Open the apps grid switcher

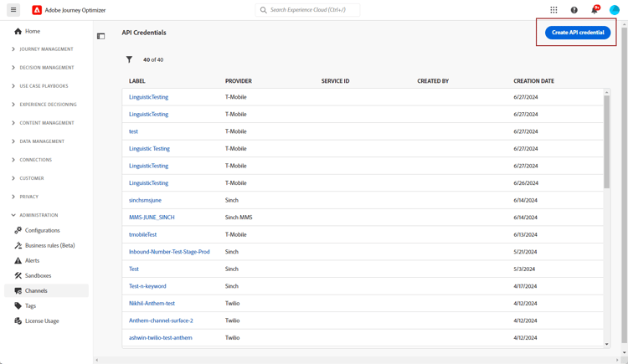[553, 10]
